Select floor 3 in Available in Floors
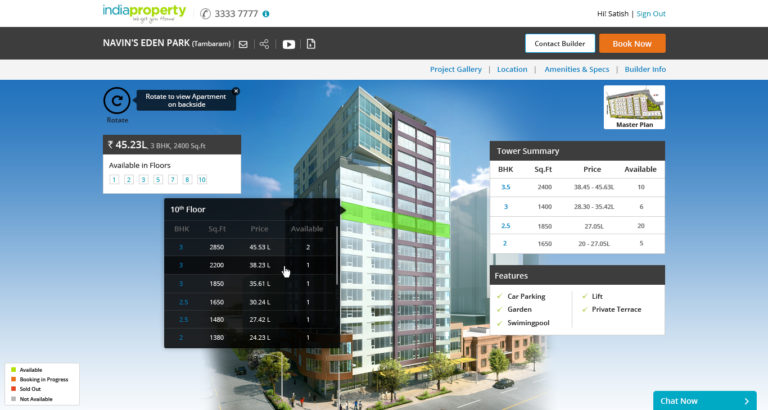Image resolution: width=768 pixels, height=410 pixels. (144, 180)
